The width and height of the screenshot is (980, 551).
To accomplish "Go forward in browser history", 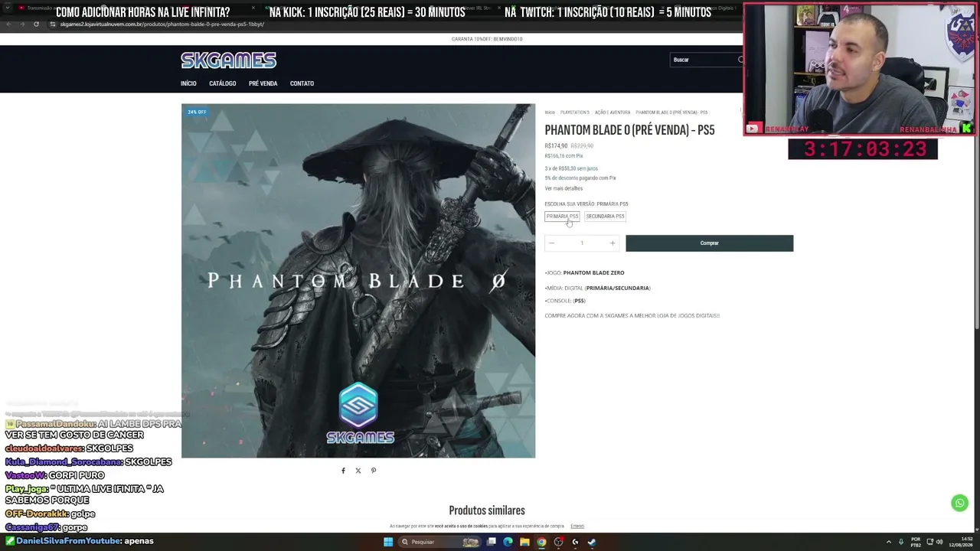I will click(x=22, y=24).
